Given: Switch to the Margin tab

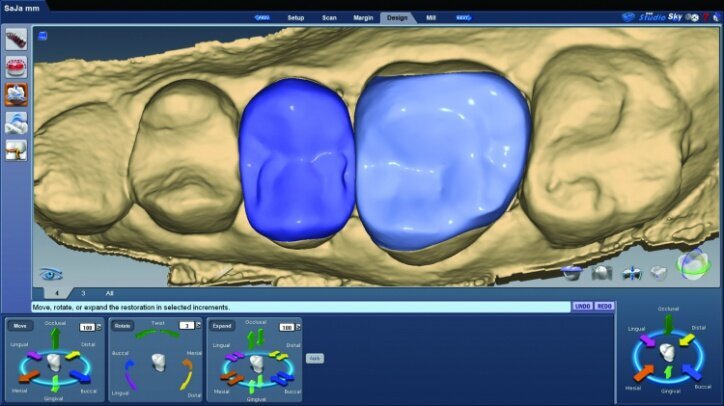Looking at the screenshot, I should click(x=365, y=18).
